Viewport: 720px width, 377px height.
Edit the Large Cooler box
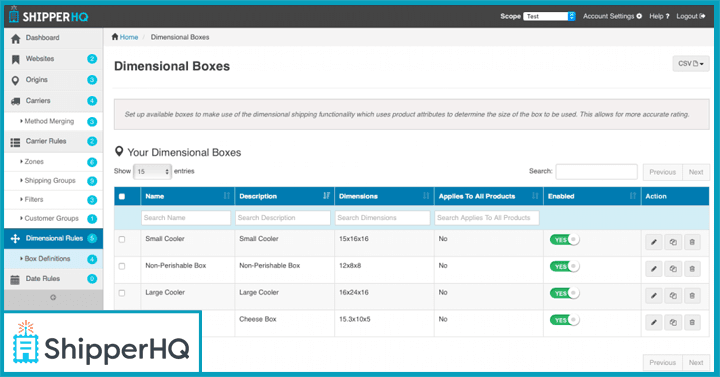(654, 296)
